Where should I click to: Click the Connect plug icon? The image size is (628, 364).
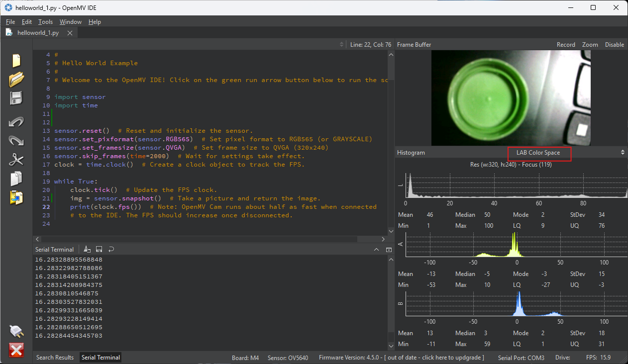click(x=16, y=331)
